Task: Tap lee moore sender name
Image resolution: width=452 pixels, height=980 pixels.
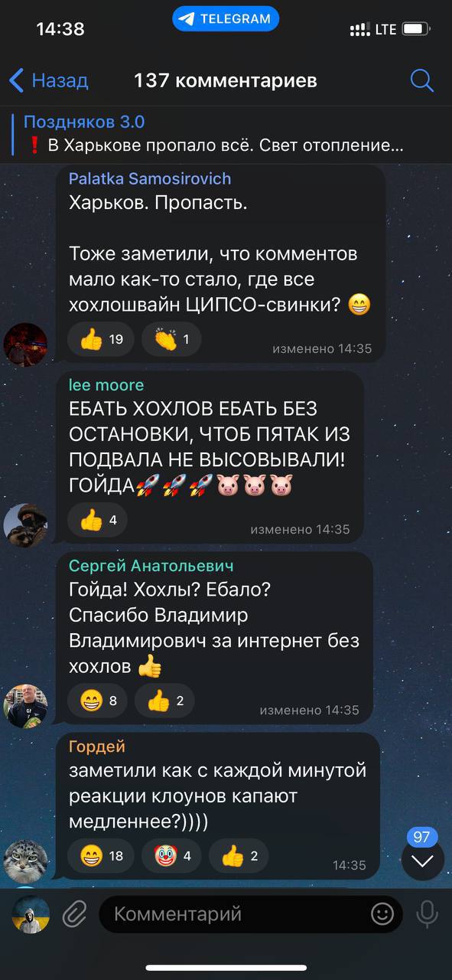Action: click(106, 385)
